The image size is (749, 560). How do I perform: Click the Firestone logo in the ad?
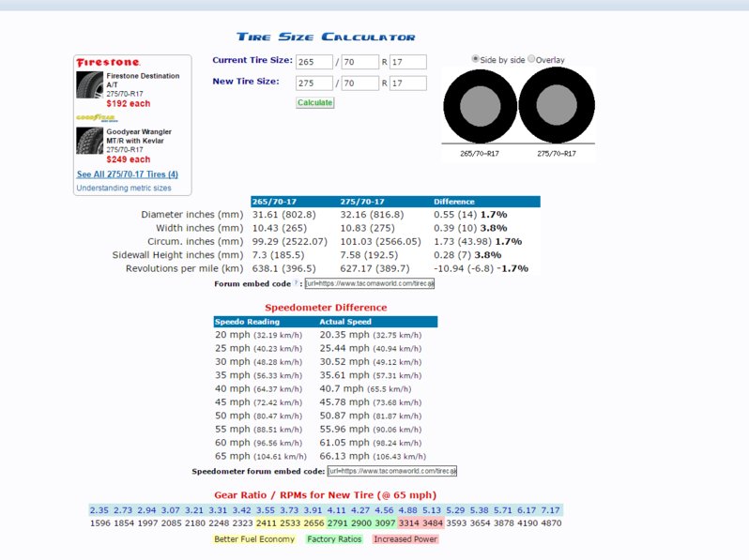(x=109, y=63)
